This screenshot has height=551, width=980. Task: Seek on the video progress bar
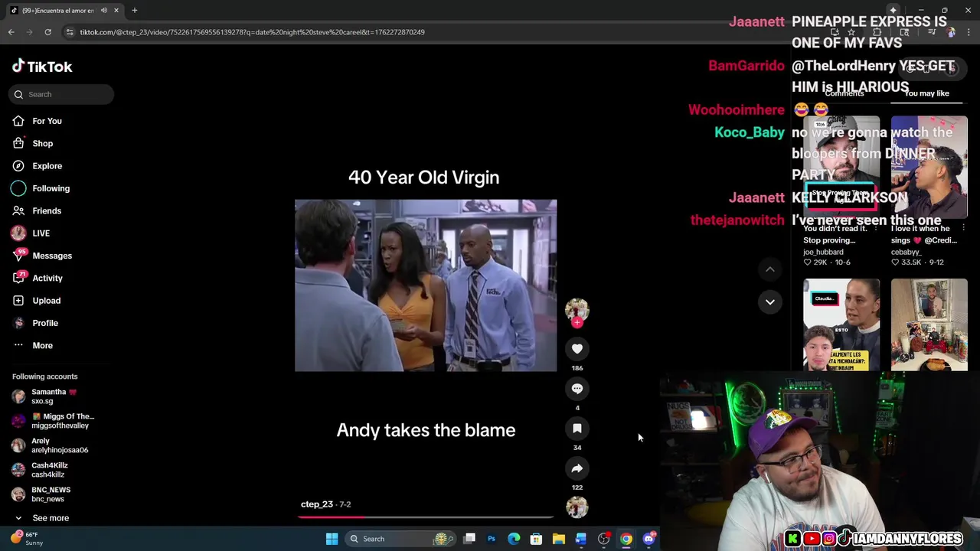[x=426, y=517]
